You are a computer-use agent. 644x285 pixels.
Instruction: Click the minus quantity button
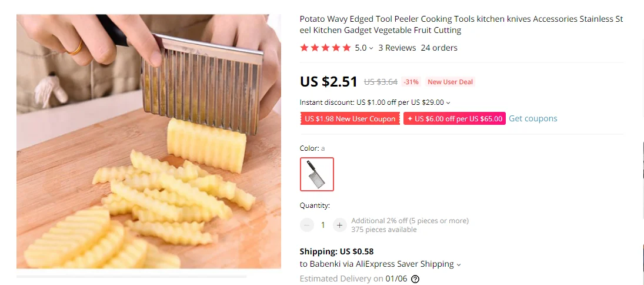coord(307,225)
